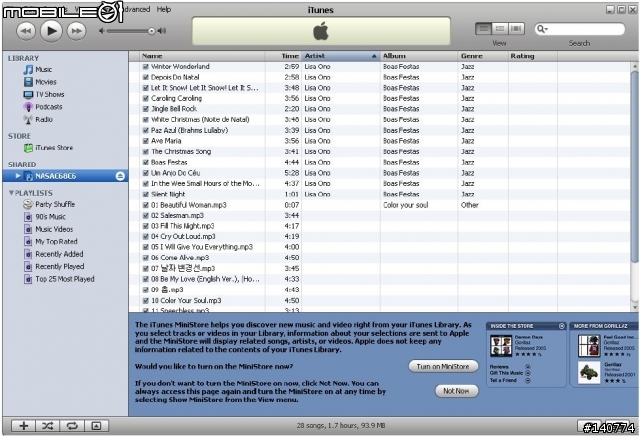This screenshot has height=436, width=640.
Task: Select 04 Cry Out Loud.mp3 row
Action: click(x=380, y=237)
